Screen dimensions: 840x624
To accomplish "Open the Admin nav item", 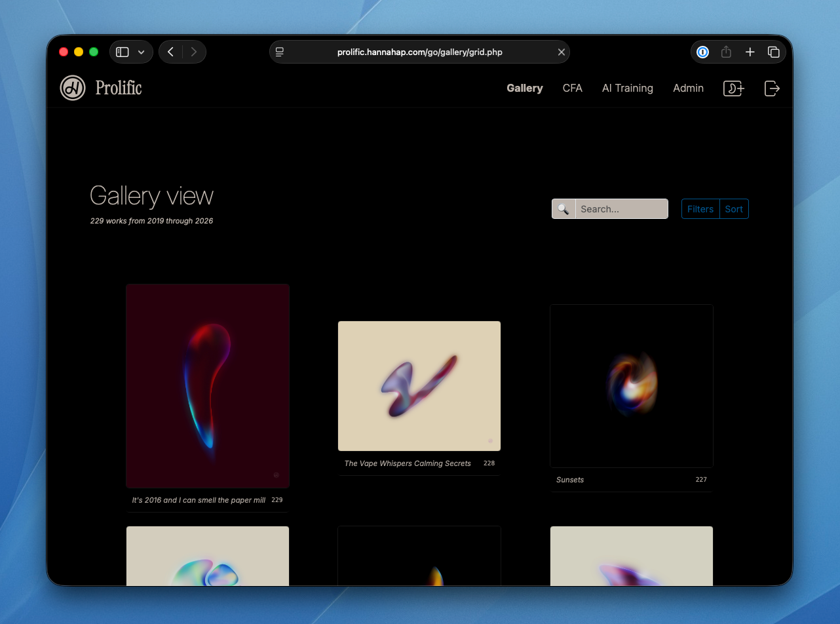I will point(688,88).
